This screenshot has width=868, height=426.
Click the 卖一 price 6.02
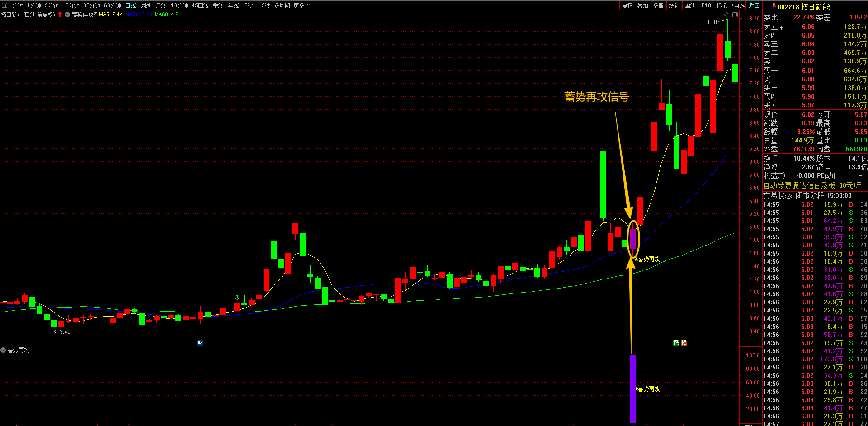click(x=808, y=62)
